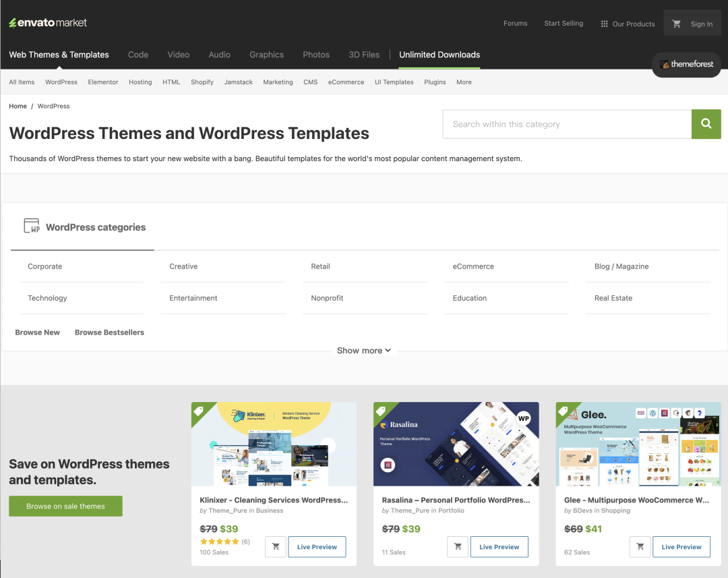Open Live Preview for Rasalina
This screenshot has width=728, height=578.
coord(499,546)
